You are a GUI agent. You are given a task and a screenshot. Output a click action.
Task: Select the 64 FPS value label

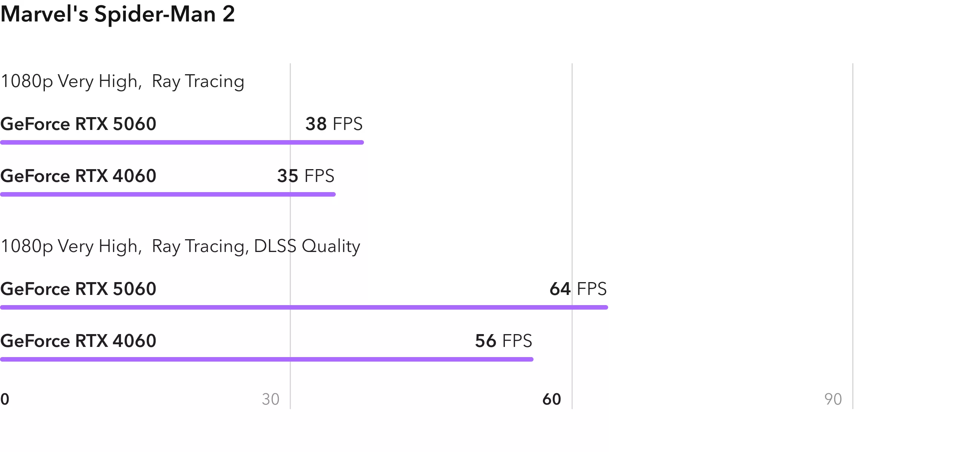pos(578,289)
